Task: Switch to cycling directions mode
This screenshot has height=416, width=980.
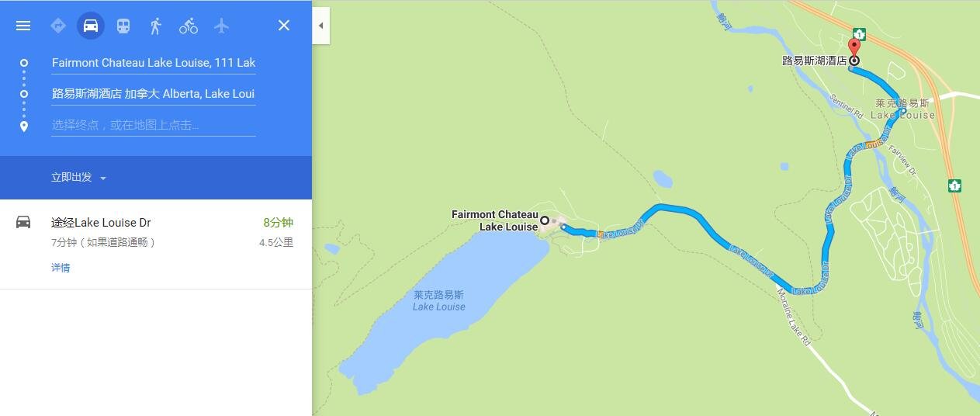Action: point(189,26)
